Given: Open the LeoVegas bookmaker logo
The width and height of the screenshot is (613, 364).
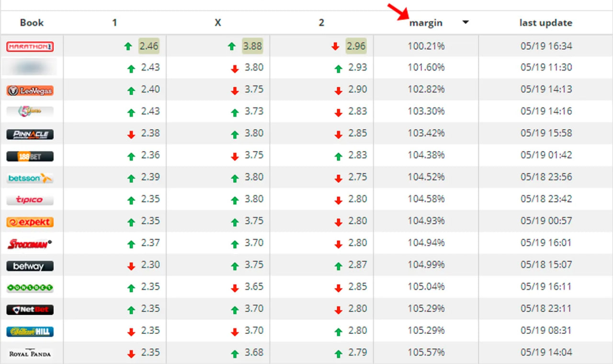Looking at the screenshot, I should point(30,90).
